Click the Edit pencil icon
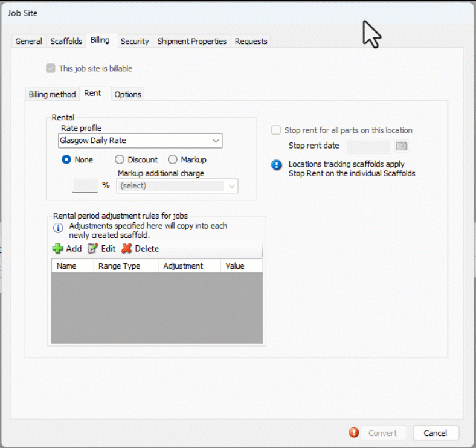Screen dimensions: 476x448 pyautogui.click(x=92, y=249)
